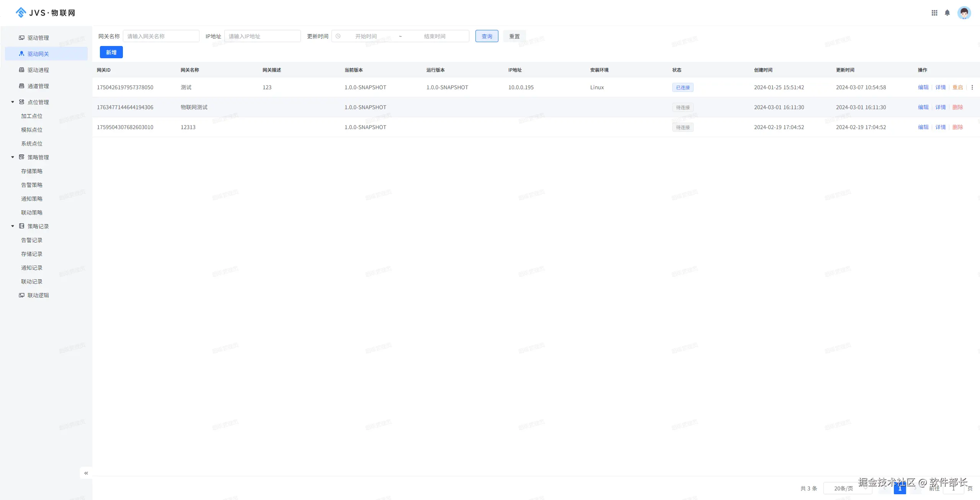The height and width of the screenshot is (500, 980).
Task: Open the apps grid icon
Action: point(934,13)
